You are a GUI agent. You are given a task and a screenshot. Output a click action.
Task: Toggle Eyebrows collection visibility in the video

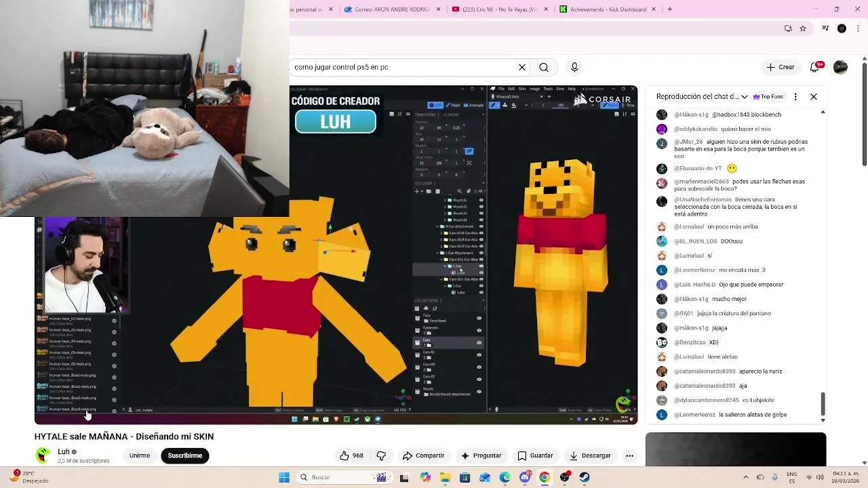coord(479,330)
